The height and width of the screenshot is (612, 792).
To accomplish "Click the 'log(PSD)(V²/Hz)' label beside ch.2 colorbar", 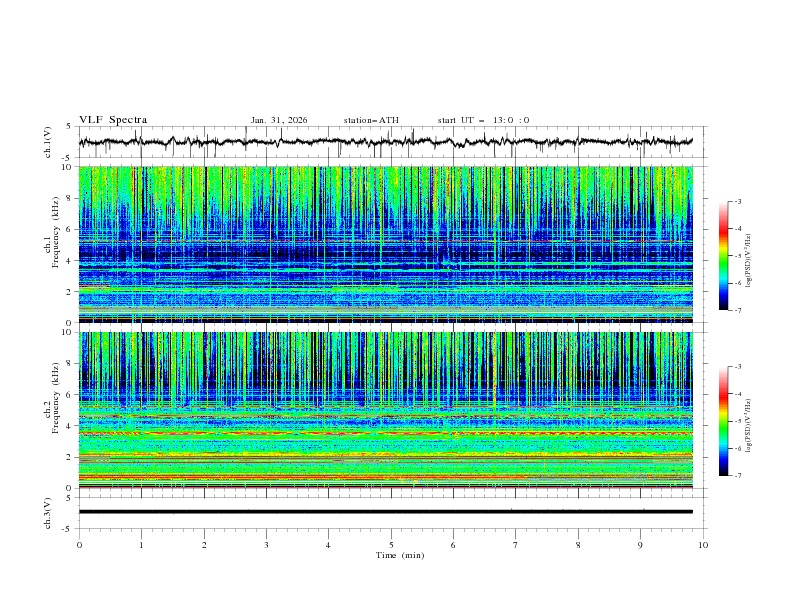I will 749,426.
